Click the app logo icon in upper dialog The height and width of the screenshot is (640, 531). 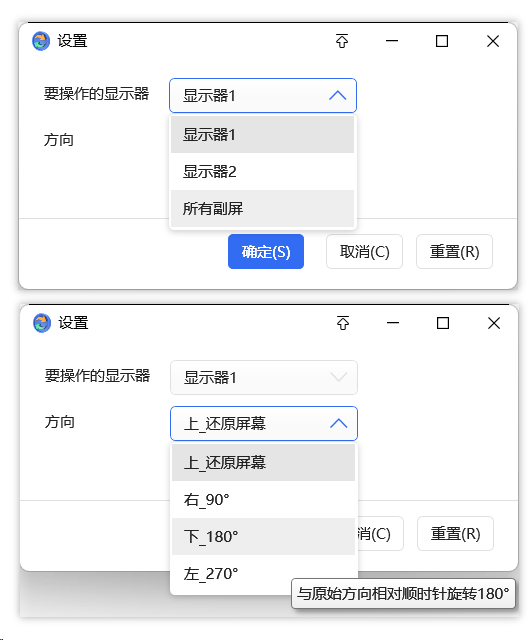[41, 41]
